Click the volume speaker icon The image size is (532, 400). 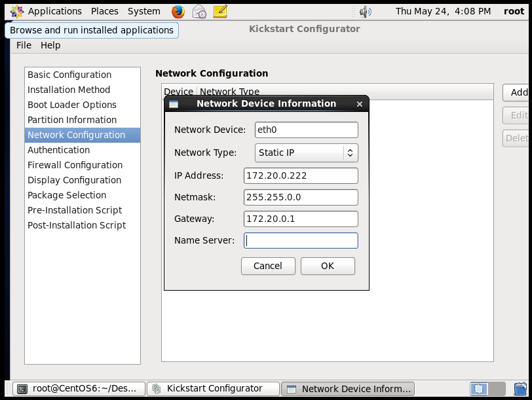click(365, 12)
